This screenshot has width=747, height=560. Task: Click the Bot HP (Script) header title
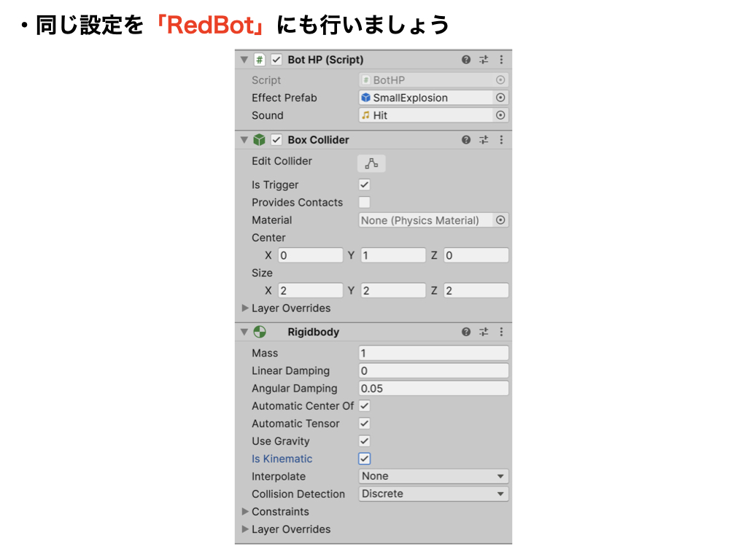[x=325, y=60]
